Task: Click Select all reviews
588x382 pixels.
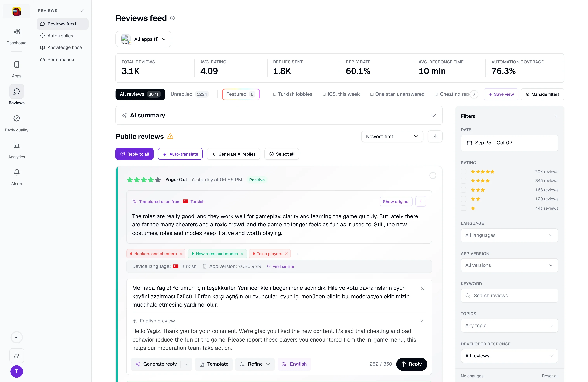Action: click(282, 154)
